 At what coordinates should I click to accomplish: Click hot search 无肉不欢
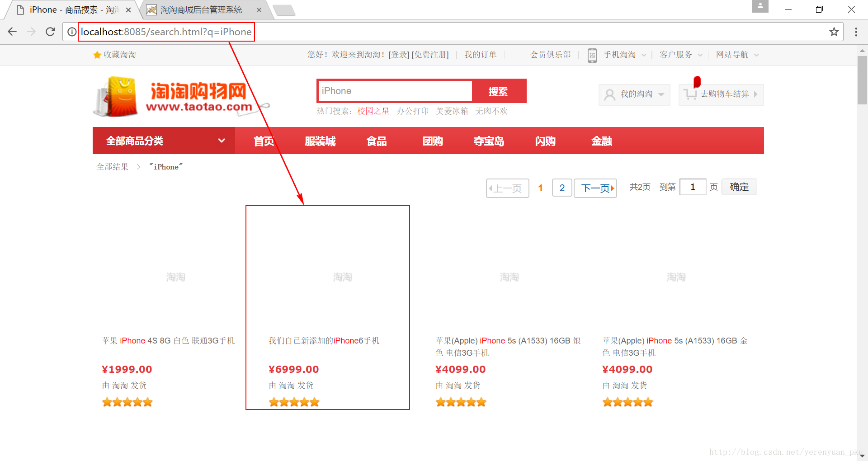coord(491,111)
